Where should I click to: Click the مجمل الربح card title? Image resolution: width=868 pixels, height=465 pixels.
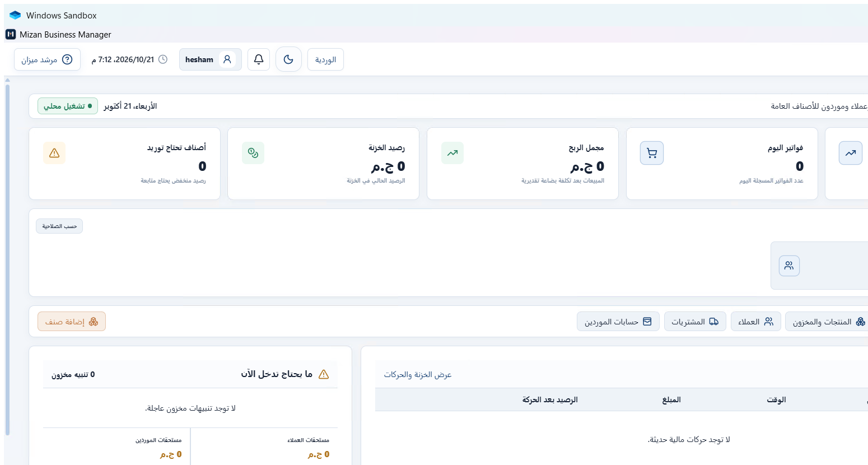tap(586, 148)
